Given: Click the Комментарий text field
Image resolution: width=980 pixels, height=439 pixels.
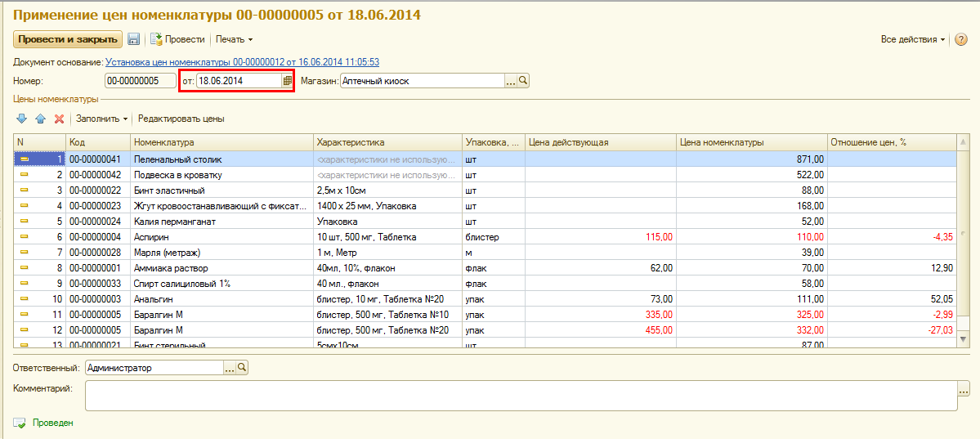Looking at the screenshot, I should [x=520, y=396].
